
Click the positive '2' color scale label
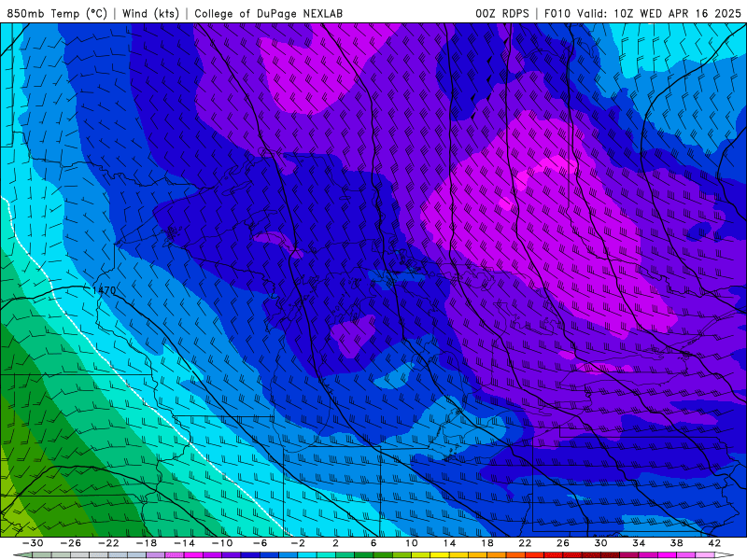[x=335, y=543]
